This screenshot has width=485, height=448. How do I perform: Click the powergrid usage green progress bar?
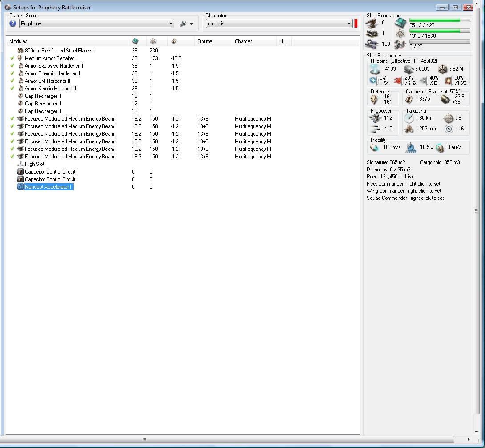pyautogui.click(x=440, y=31)
